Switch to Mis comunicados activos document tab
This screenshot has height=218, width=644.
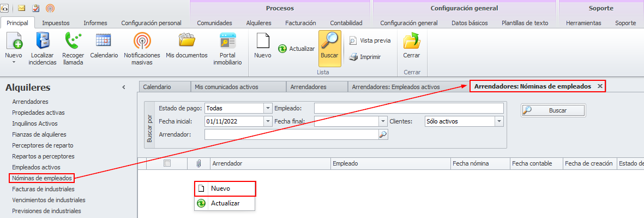click(238, 87)
